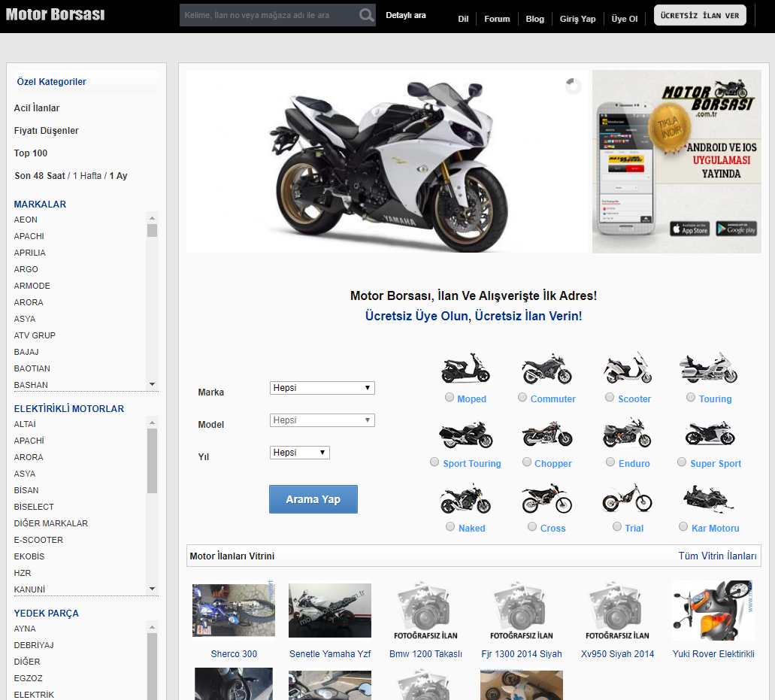Click the Scooter category image
The width and height of the screenshot is (775, 700).
(628, 368)
